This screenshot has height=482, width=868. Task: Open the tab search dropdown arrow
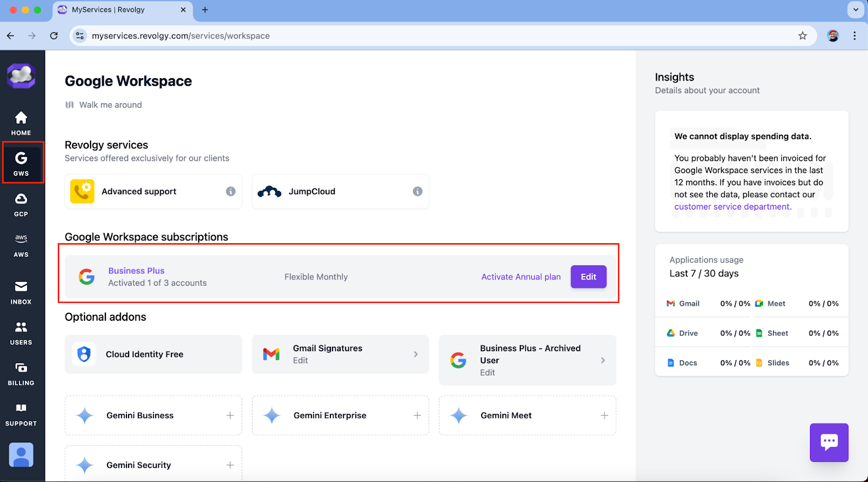point(856,10)
